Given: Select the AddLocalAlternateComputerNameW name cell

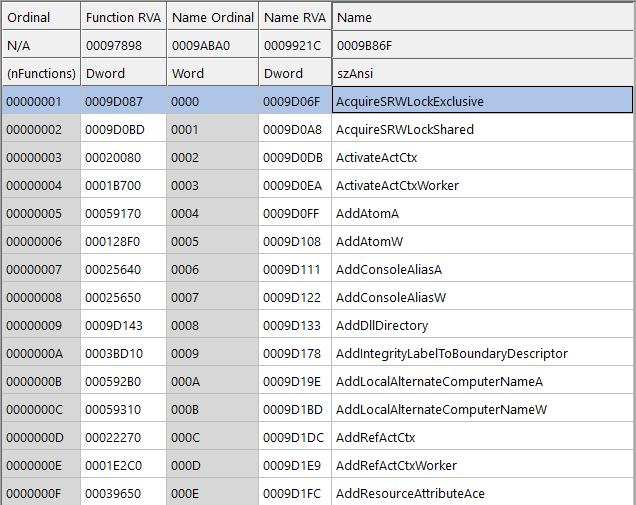Looking at the screenshot, I should 482,409.
